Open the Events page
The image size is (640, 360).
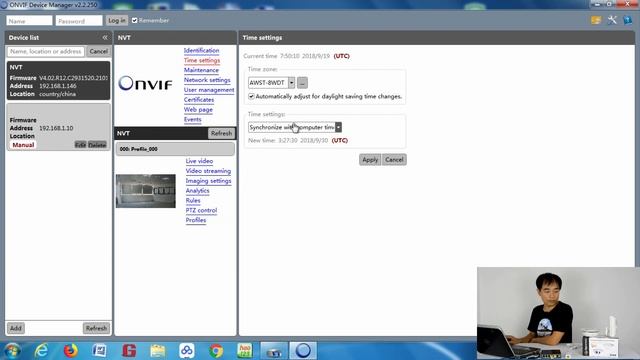tap(193, 119)
